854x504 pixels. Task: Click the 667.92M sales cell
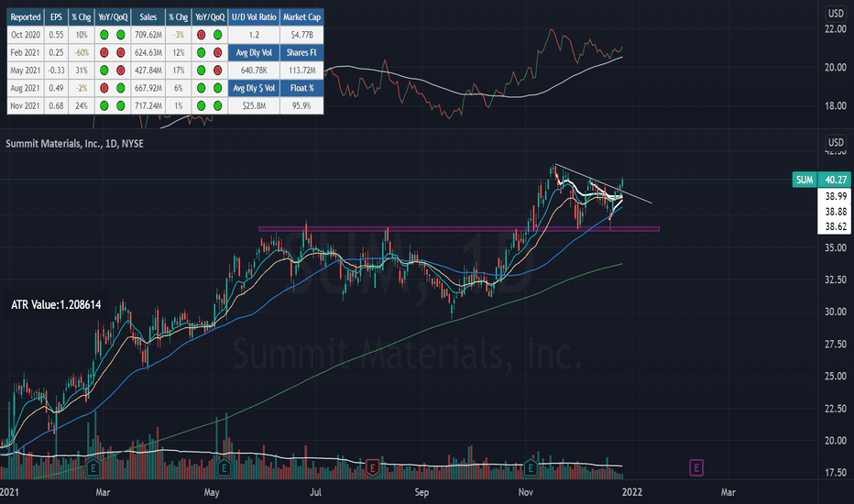coord(148,88)
